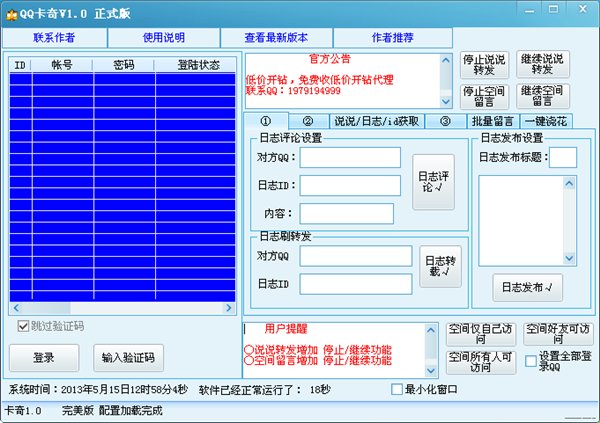Image resolution: width=600 pixels, height=423 pixels.
Task: Click the 联系QQ：1979194999 announcement text
Action: [x=293, y=91]
